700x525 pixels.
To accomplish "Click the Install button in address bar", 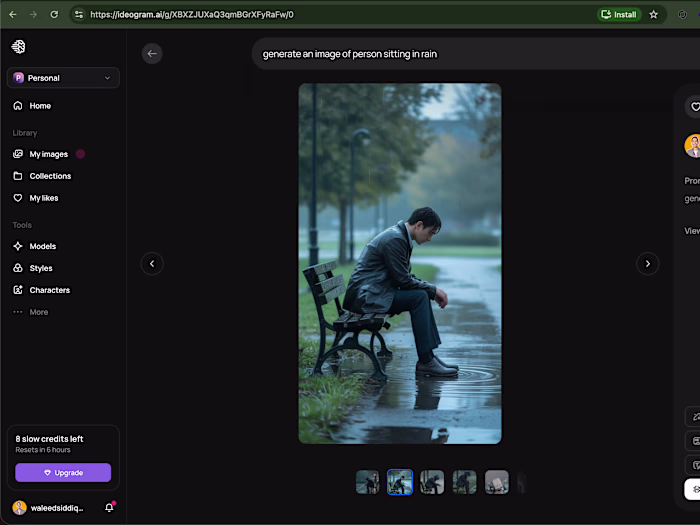I will click(x=619, y=15).
